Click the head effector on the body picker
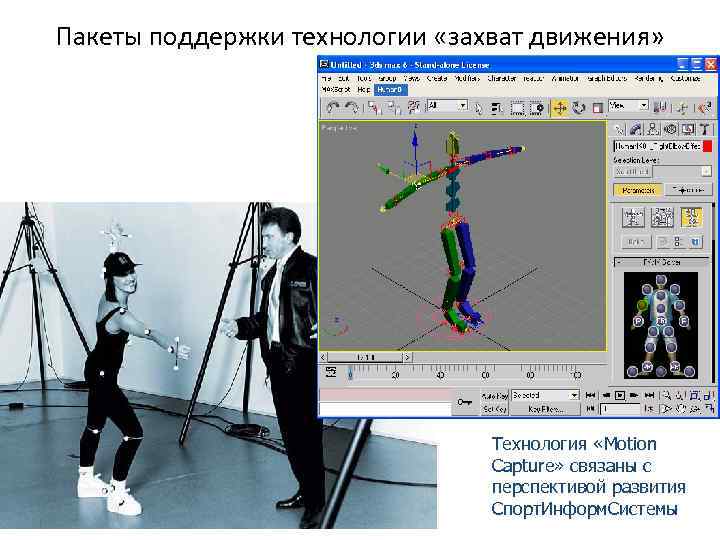720x540 pixels. pyautogui.click(x=660, y=280)
